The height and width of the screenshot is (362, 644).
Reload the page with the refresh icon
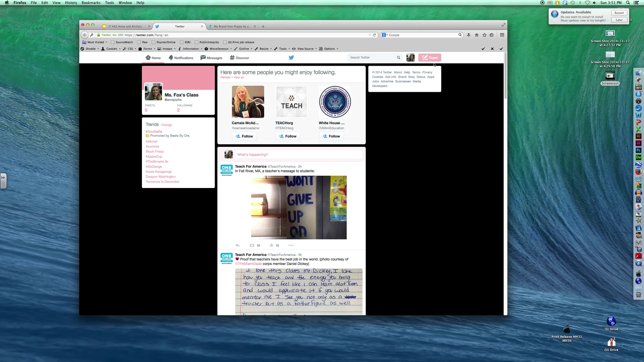[374, 35]
